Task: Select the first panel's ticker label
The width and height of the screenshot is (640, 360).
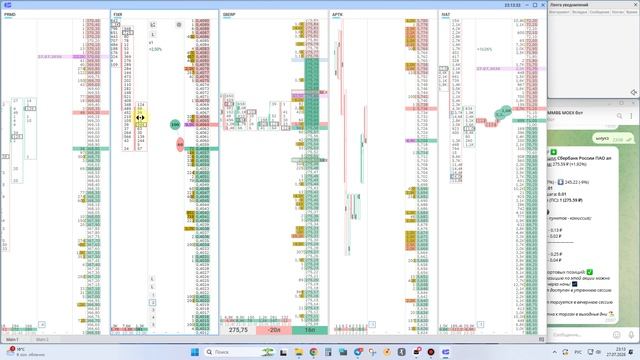Action: click(9, 15)
